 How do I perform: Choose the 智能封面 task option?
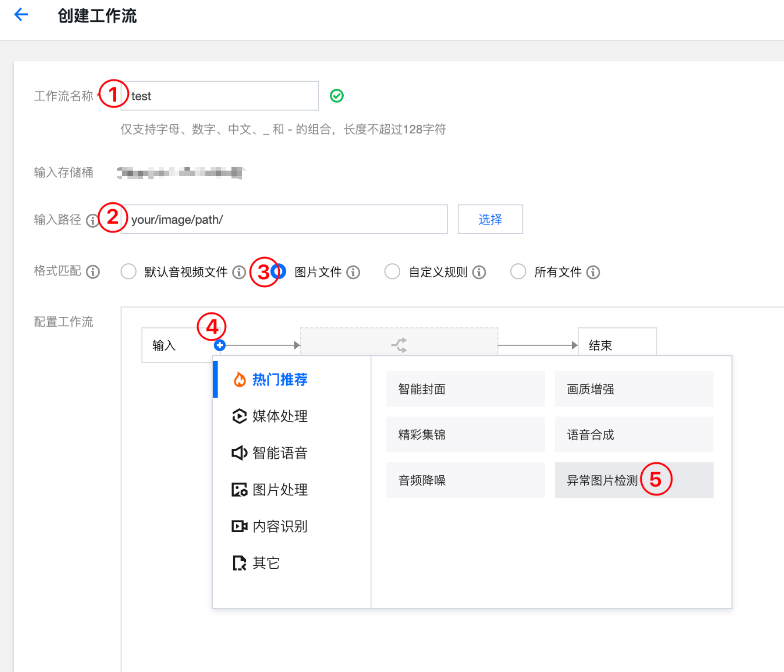[x=465, y=389]
